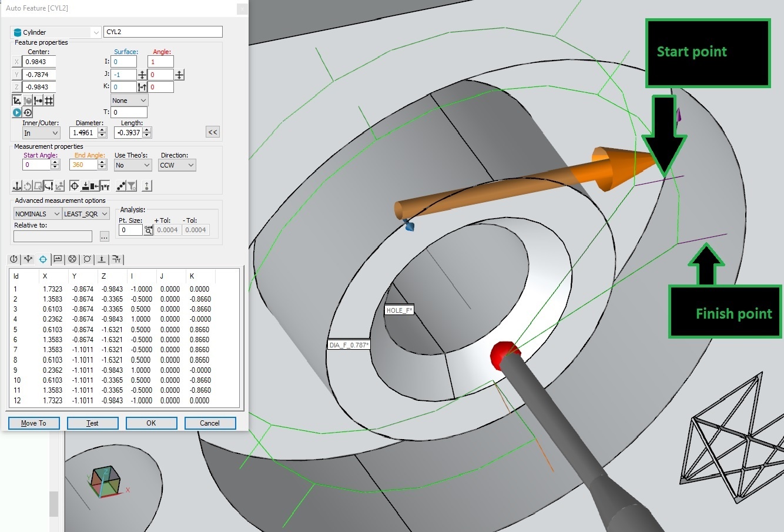Toggle the Z center button

[16, 87]
